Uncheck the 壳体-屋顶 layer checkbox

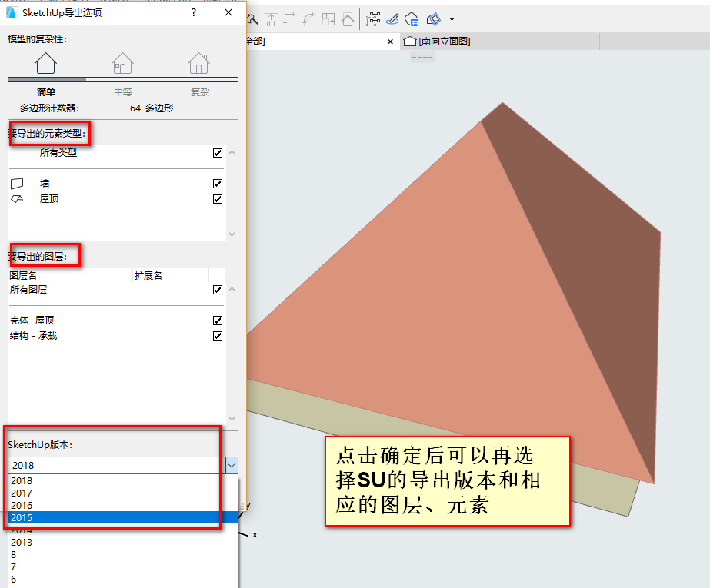pyautogui.click(x=218, y=321)
